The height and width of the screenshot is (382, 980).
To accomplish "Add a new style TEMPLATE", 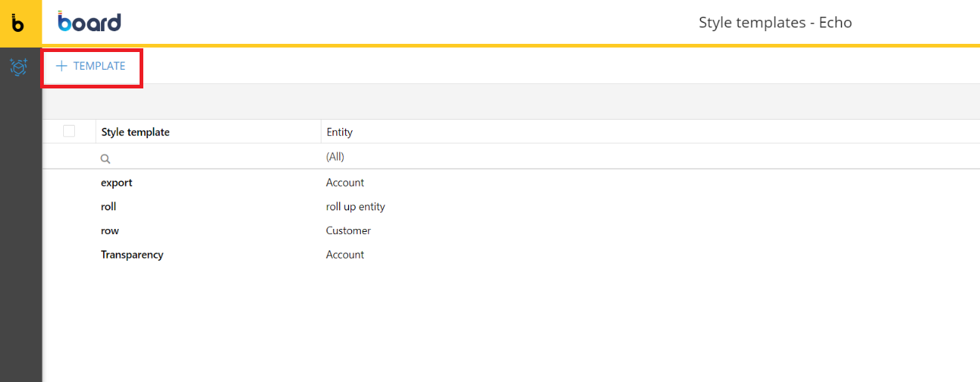I will [x=91, y=66].
